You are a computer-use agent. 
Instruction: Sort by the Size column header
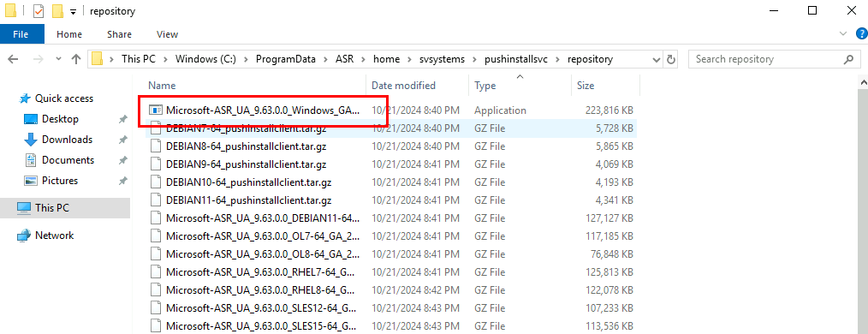pos(605,86)
